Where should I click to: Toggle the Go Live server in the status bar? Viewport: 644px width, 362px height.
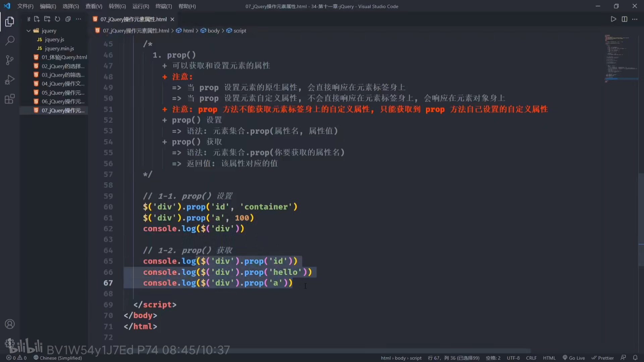click(x=574, y=358)
